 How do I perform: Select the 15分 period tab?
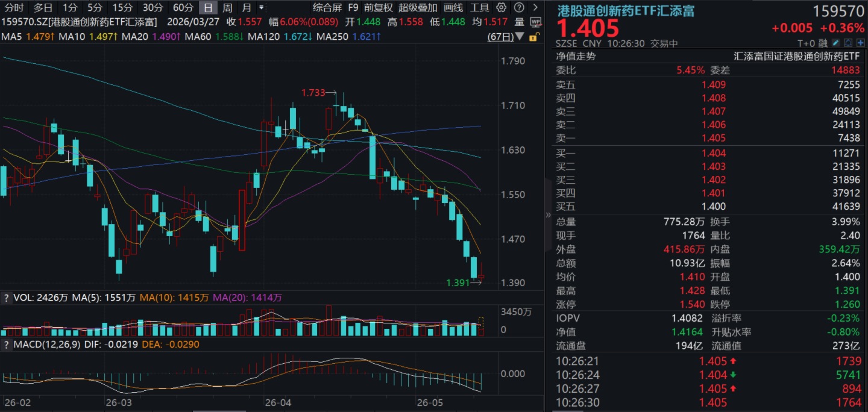pyautogui.click(x=122, y=8)
